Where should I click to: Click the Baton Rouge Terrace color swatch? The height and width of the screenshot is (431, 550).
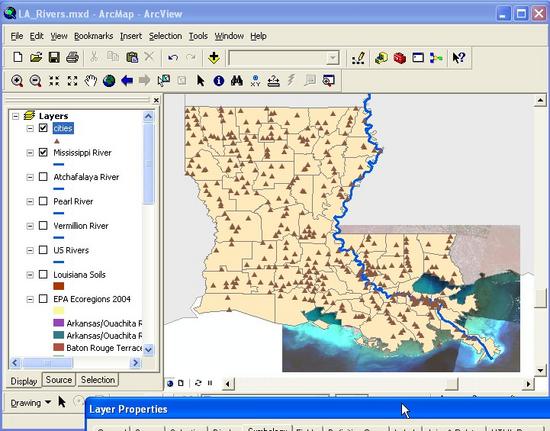59,348
